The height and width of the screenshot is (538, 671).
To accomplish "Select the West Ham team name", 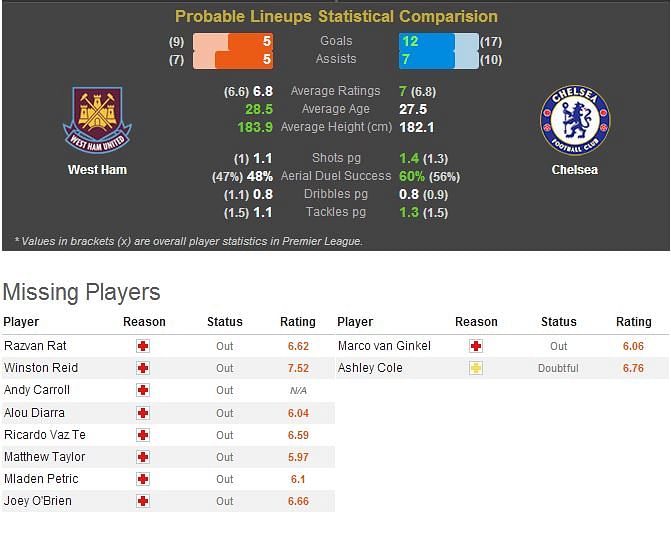I will 97,170.
